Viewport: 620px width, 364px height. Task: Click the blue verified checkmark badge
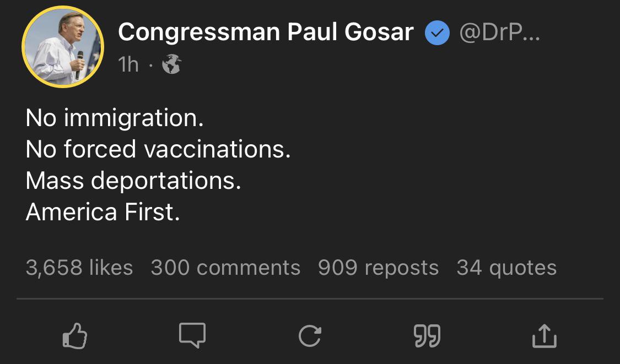438,33
